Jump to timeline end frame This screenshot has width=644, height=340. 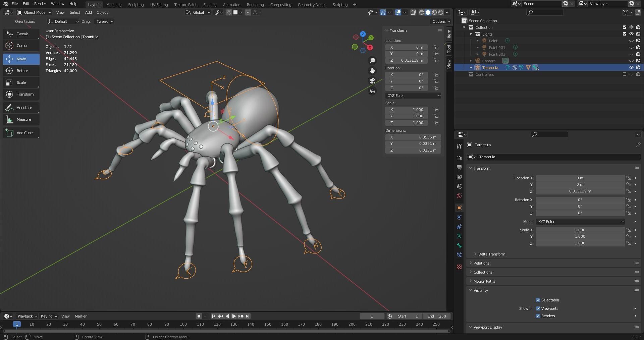248,316
